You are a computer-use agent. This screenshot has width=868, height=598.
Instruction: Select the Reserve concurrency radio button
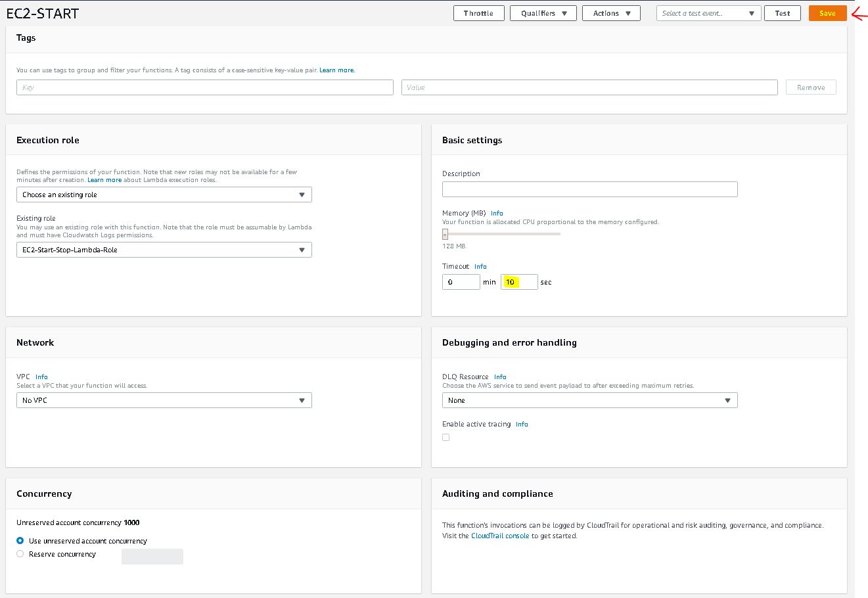pyautogui.click(x=20, y=554)
